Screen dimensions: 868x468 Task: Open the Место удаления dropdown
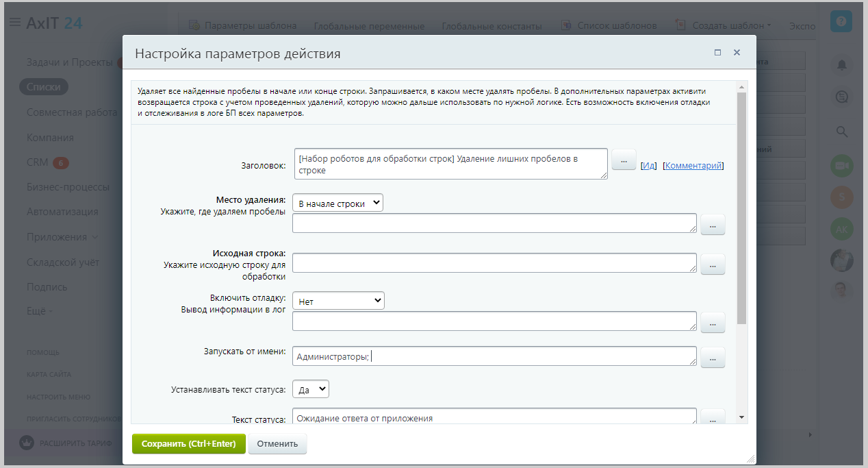[x=337, y=204]
